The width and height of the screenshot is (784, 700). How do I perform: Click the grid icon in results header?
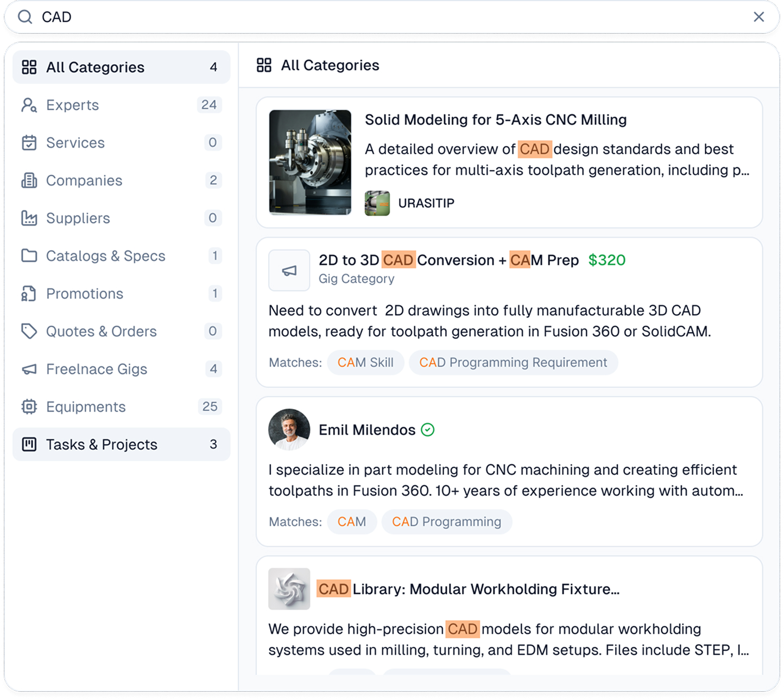coord(264,65)
